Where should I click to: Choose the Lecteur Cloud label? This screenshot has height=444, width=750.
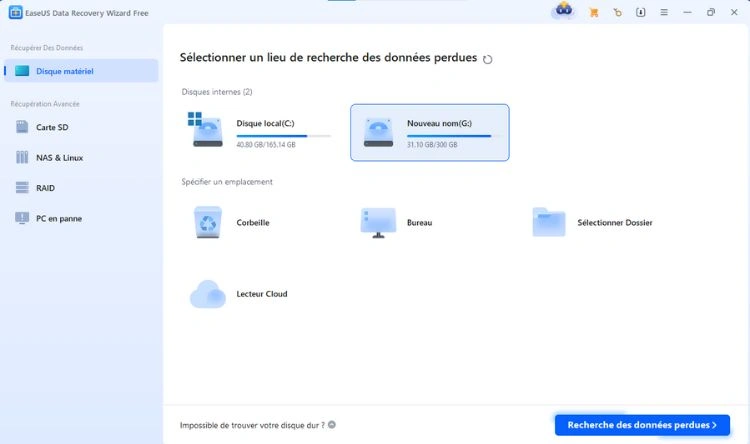[262, 294]
